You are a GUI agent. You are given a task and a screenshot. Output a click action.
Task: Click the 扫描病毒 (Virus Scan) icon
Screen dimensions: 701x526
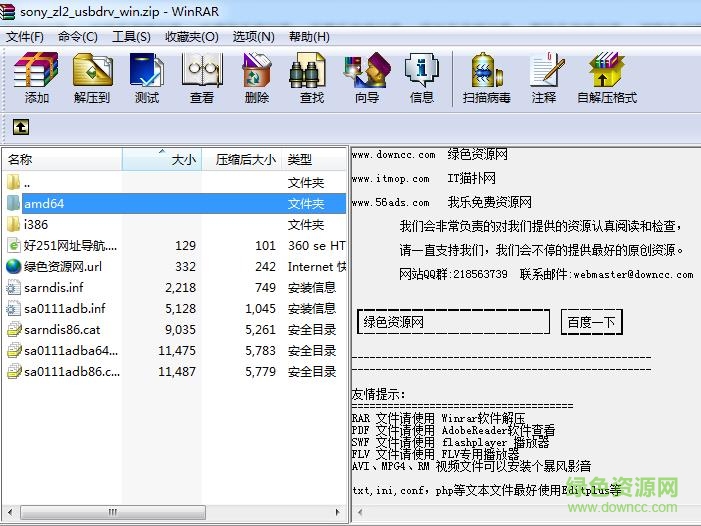coord(486,78)
